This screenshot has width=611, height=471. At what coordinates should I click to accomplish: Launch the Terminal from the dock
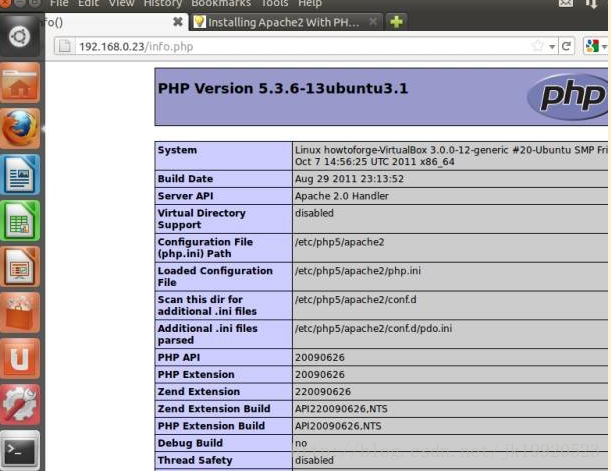point(20,450)
